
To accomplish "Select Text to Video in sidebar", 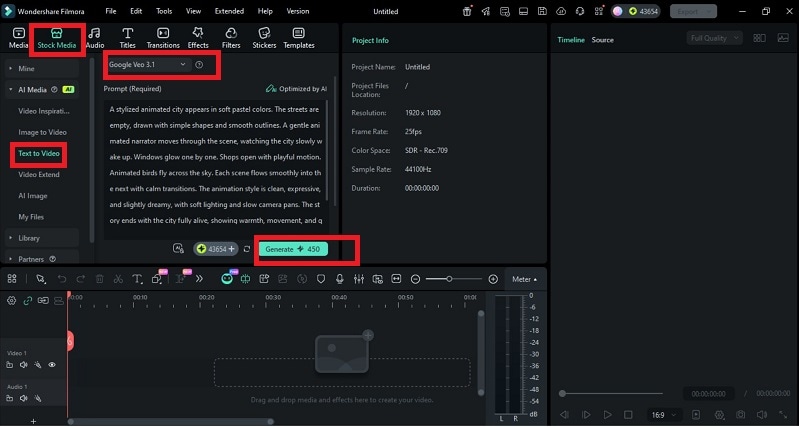I will (x=39, y=153).
